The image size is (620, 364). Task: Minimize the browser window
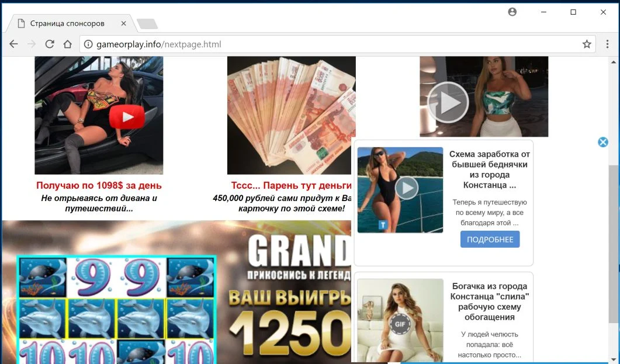click(543, 12)
